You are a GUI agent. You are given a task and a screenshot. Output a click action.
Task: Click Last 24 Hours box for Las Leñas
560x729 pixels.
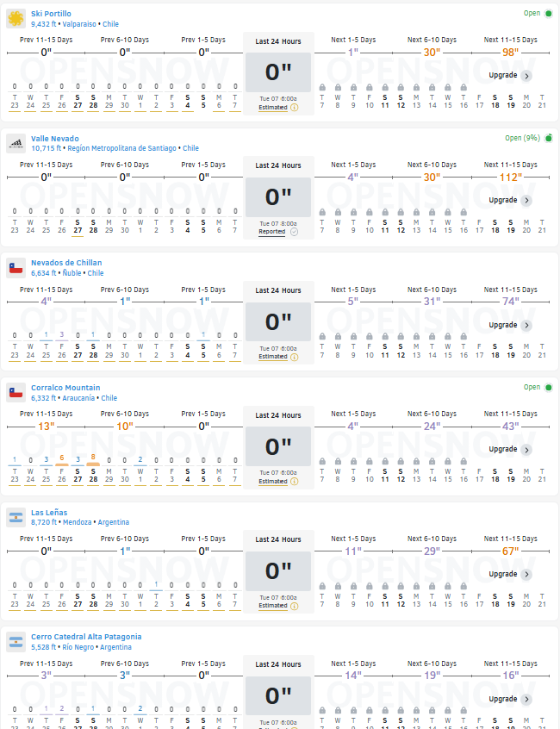278,571
